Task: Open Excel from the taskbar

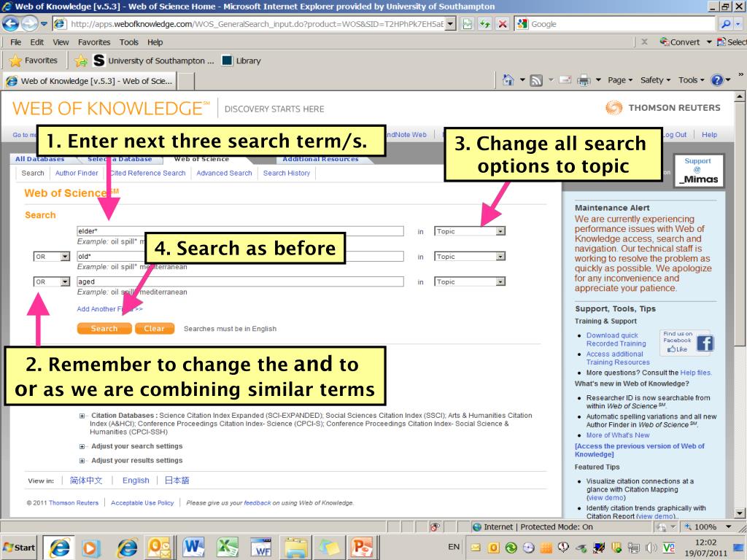Action: 228,547
